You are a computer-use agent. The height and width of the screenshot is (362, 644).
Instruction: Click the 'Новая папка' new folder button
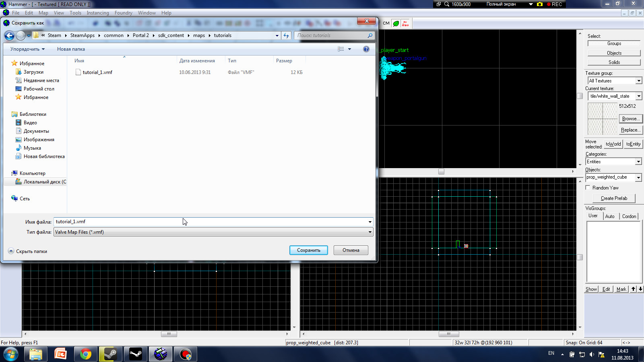[71, 49]
